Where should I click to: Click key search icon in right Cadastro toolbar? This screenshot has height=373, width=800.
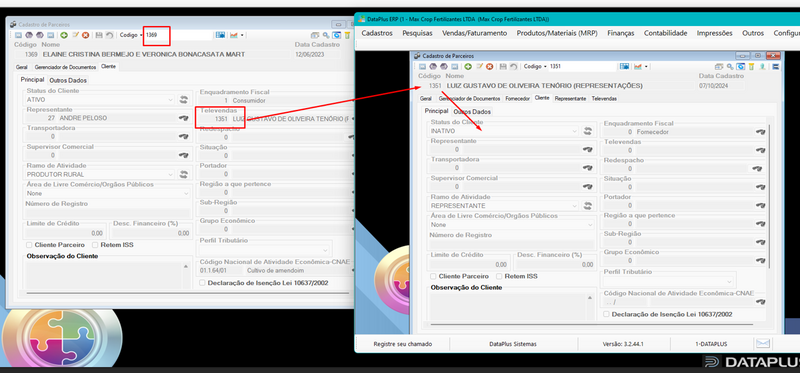point(730,66)
